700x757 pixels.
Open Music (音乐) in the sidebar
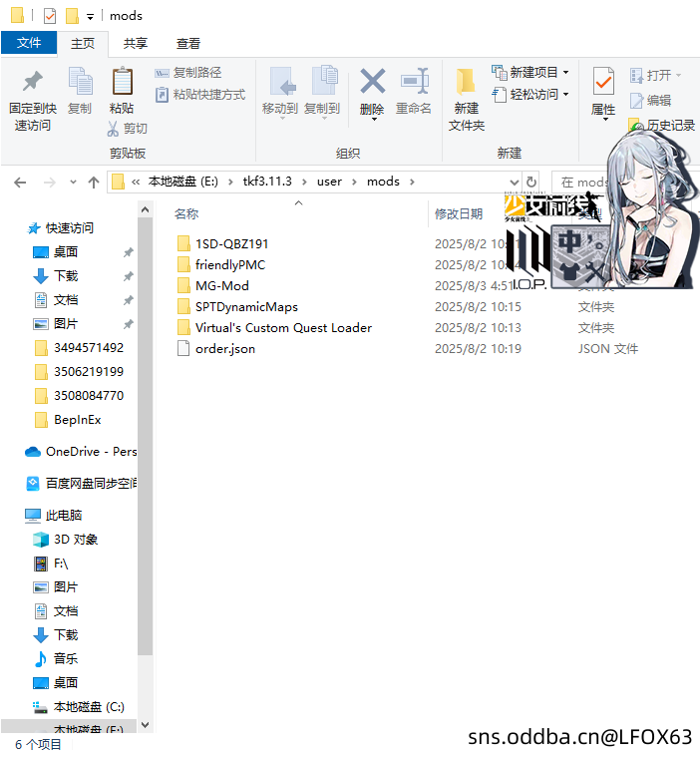(x=66, y=659)
